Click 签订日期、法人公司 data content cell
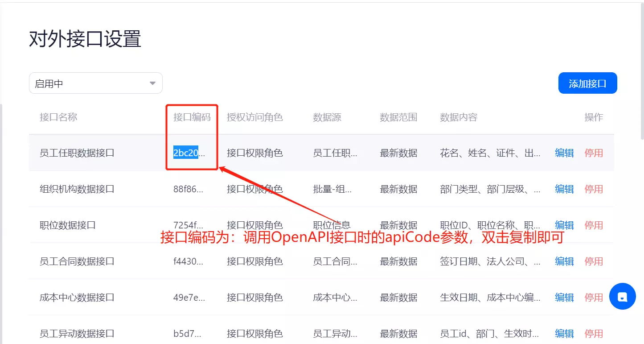This screenshot has width=644, height=344. [x=490, y=261]
